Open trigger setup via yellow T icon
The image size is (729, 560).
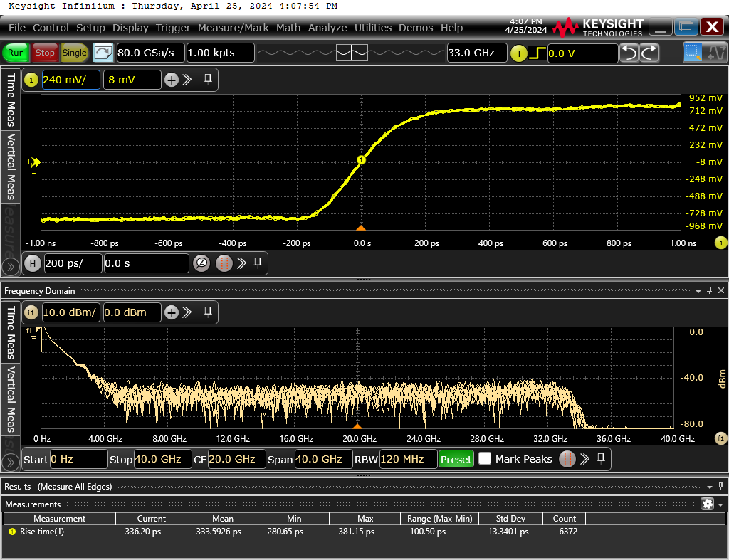click(519, 53)
